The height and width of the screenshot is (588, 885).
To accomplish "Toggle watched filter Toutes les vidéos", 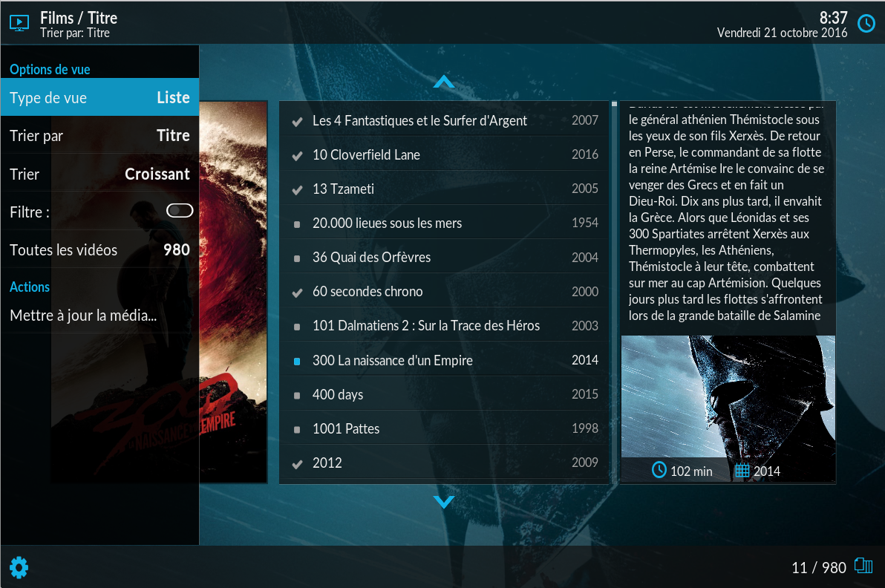I will (x=99, y=249).
